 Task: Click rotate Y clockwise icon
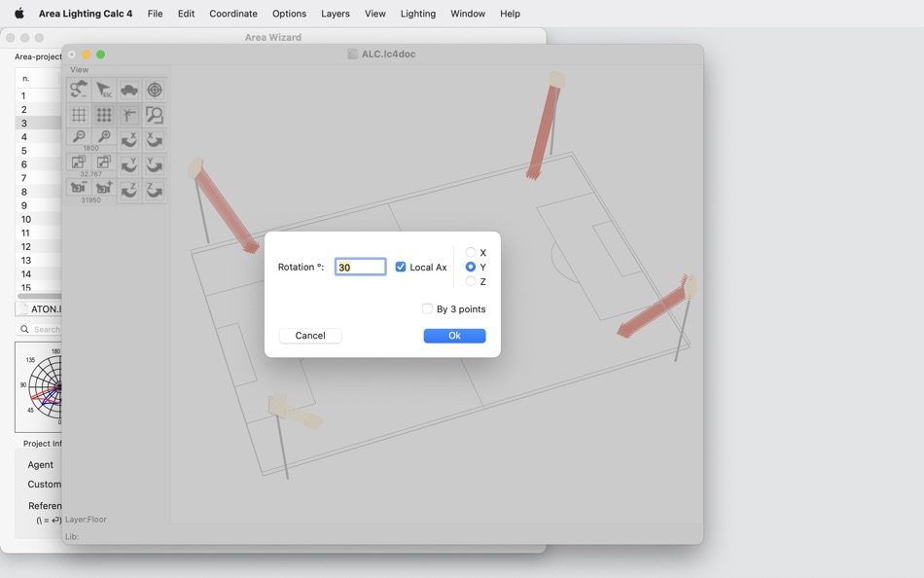pos(155,165)
